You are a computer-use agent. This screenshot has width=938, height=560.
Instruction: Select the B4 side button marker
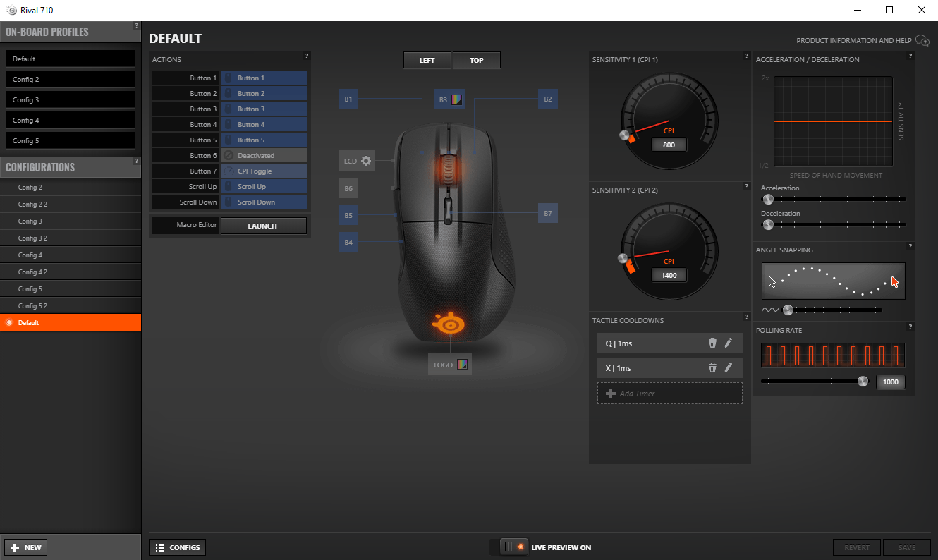pyautogui.click(x=348, y=242)
